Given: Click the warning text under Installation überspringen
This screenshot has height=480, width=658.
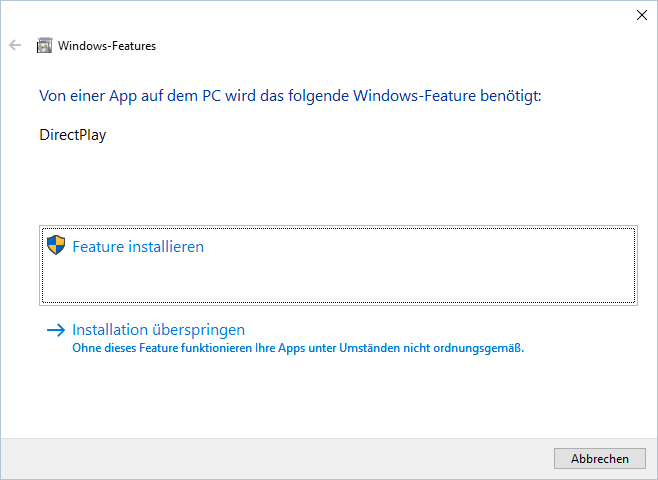Looking at the screenshot, I should 298,349.
